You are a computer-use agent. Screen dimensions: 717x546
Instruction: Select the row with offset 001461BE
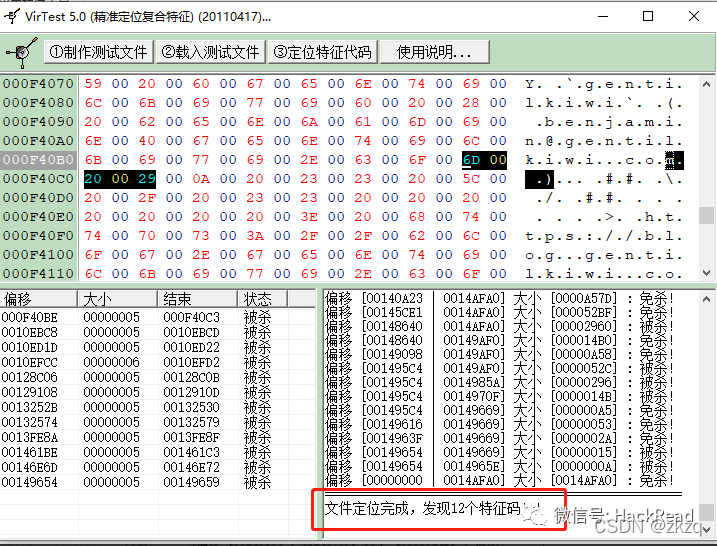[158, 452]
